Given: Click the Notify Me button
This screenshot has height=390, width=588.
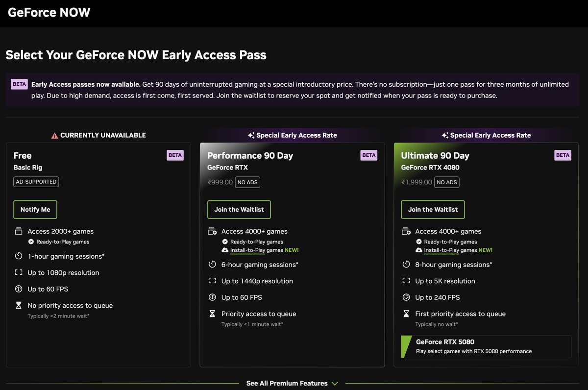Looking at the screenshot, I should pos(35,210).
